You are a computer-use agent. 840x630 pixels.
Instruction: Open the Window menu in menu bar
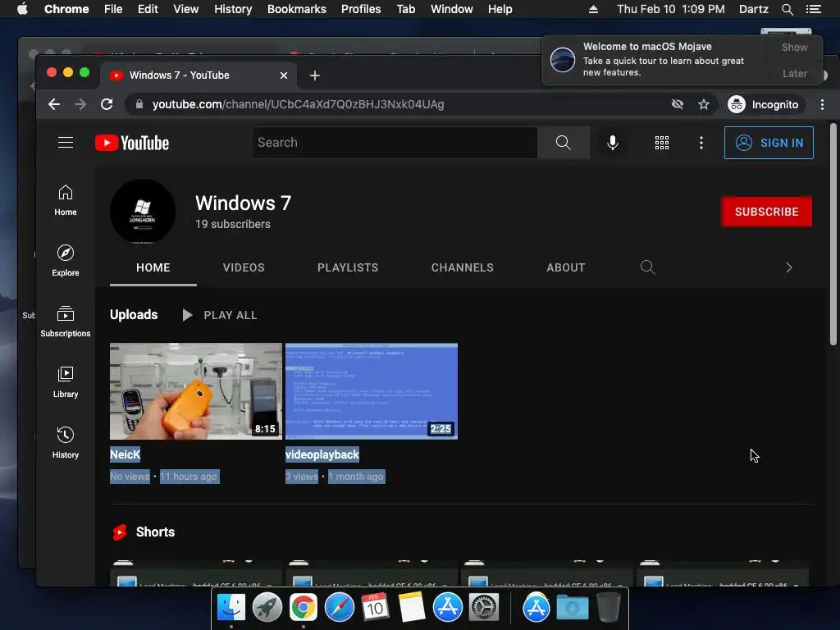point(452,9)
